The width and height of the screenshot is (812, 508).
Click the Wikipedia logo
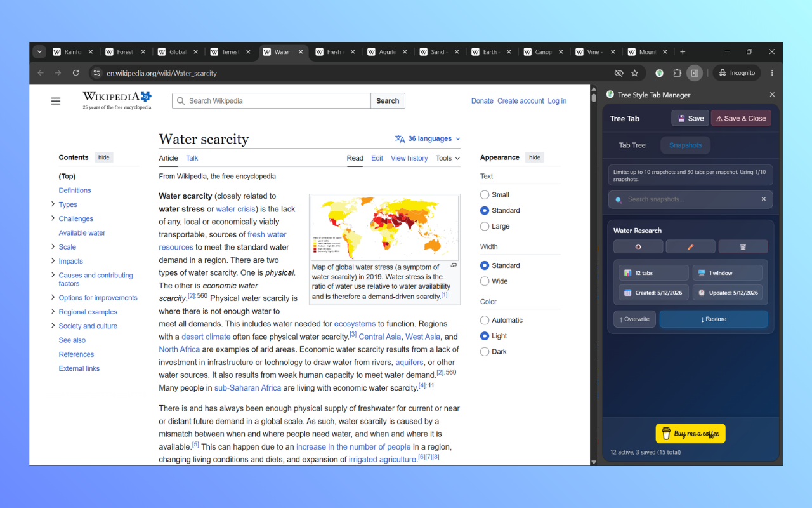coord(117,100)
